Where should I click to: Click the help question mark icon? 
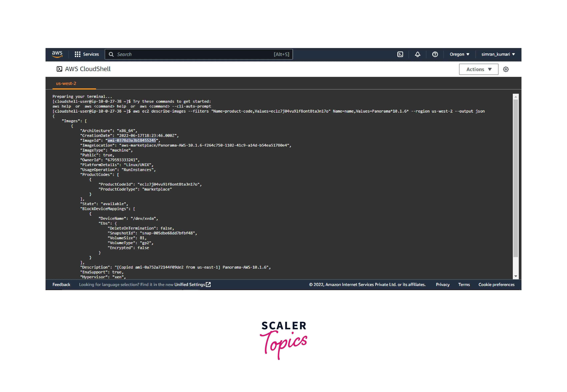tap(435, 54)
